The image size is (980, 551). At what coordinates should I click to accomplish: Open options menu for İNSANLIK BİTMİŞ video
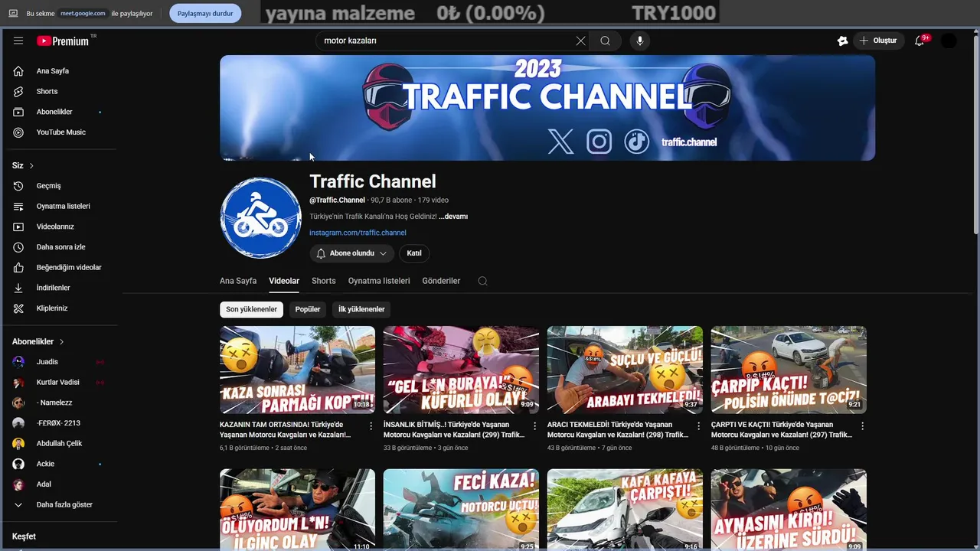pos(535,426)
